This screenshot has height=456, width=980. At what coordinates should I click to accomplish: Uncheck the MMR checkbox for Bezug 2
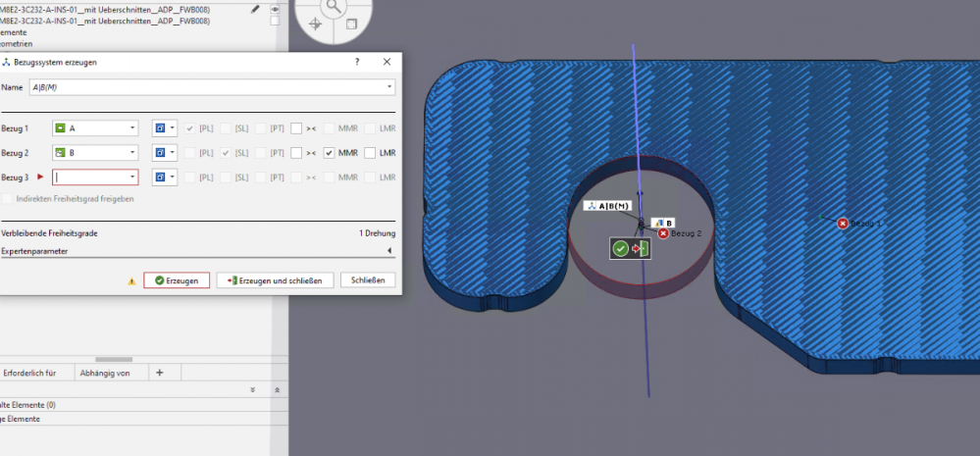pos(330,153)
